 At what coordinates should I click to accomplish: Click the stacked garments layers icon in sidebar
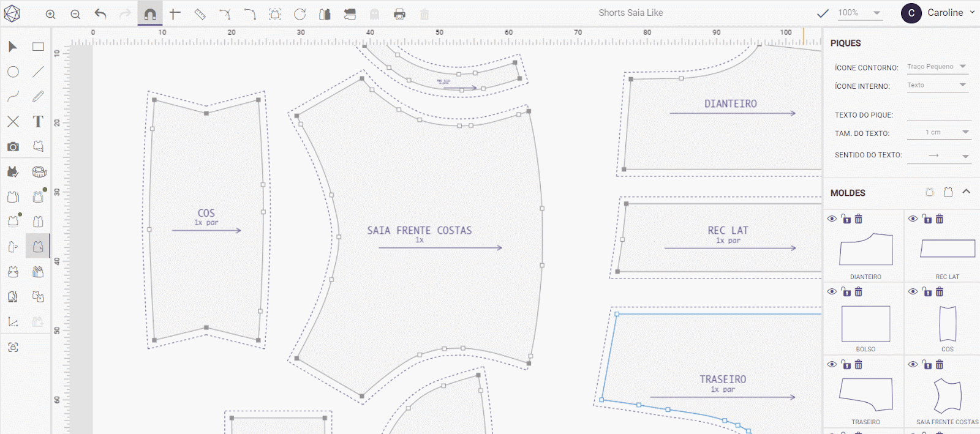pyautogui.click(x=38, y=271)
